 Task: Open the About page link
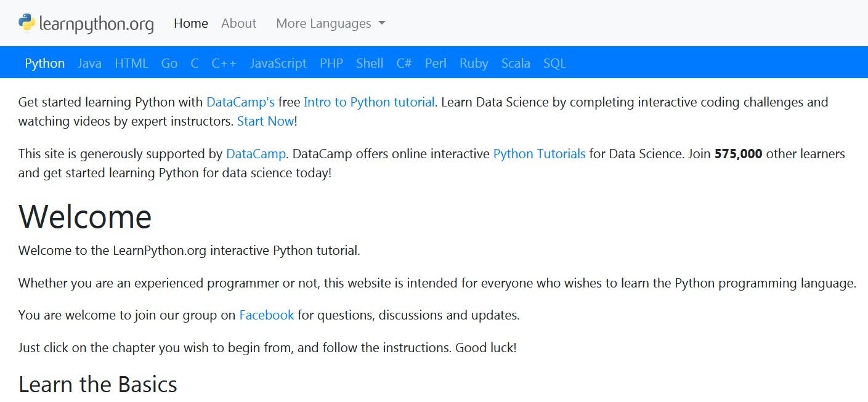tap(238, 23)
